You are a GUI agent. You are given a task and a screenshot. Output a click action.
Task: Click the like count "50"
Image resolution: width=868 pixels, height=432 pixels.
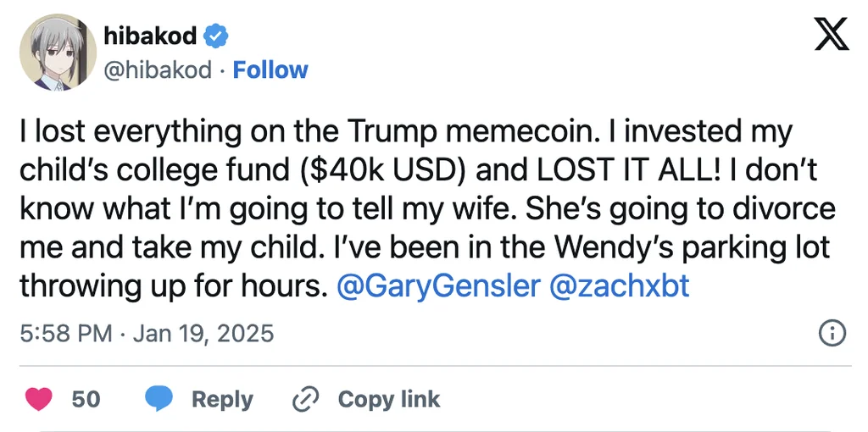coord(86,399)
